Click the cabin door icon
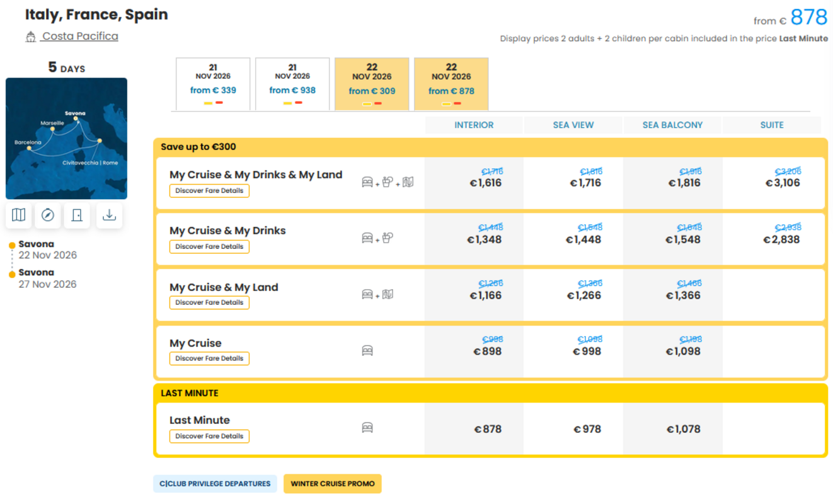Image resolution: width=833 pixels, height=504 pixels. pos(77,215)
